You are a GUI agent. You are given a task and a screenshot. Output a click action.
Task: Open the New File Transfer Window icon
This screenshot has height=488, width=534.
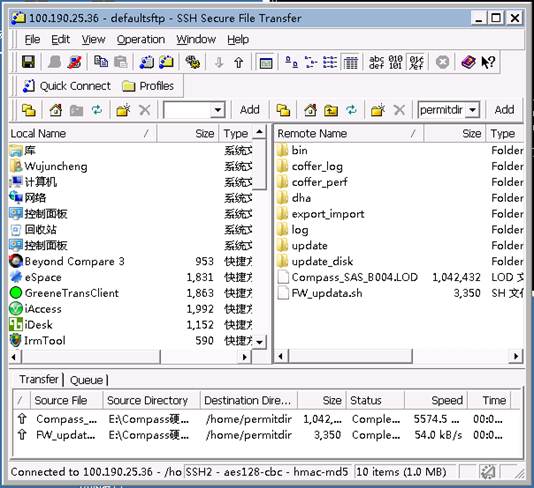167,62
